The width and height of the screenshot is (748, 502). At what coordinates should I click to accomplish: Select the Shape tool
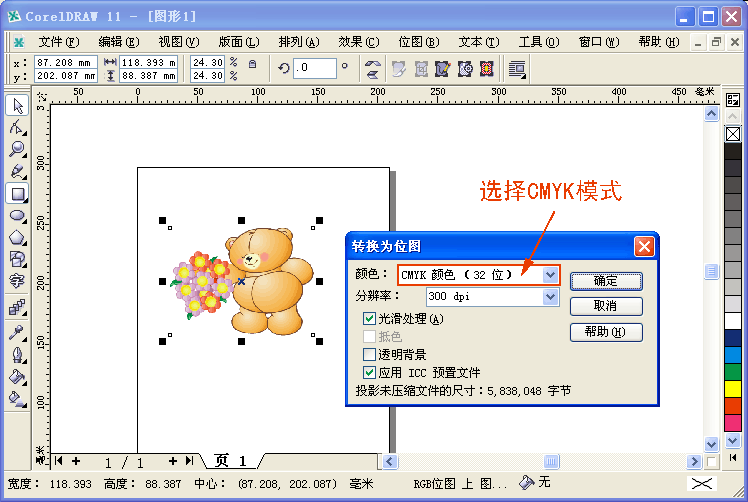pyautogui.click(x=17, y=127)
